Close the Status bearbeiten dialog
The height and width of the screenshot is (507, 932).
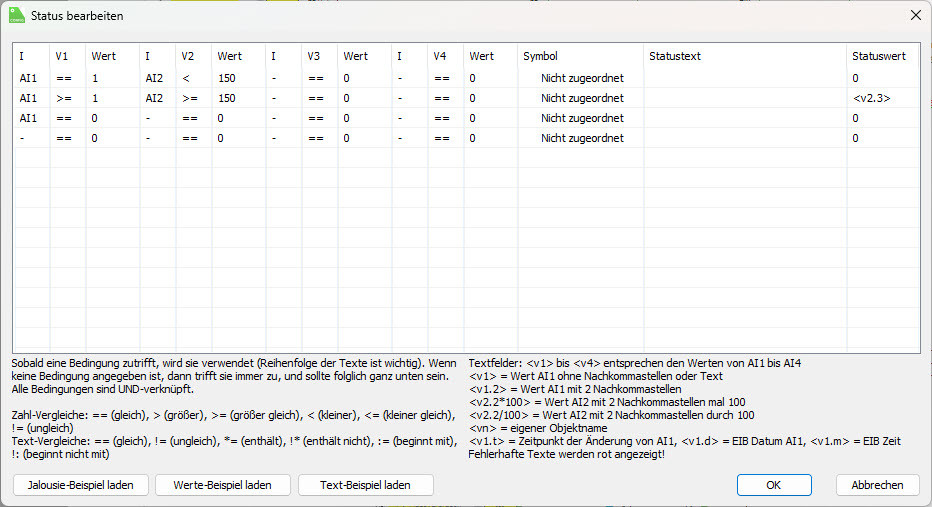pos(915,15)
